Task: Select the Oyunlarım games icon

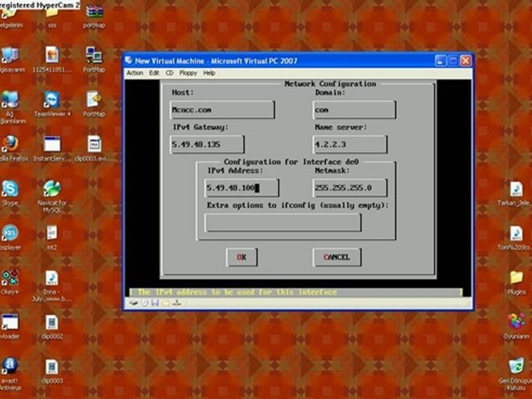Action: coord(516,322)
